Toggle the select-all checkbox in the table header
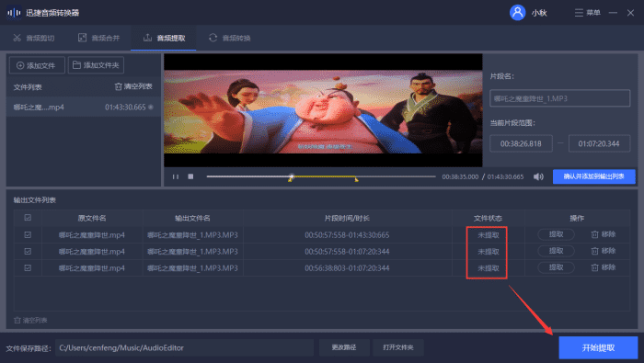The width and height of the screenshot is (644, 363). point(28,218)
